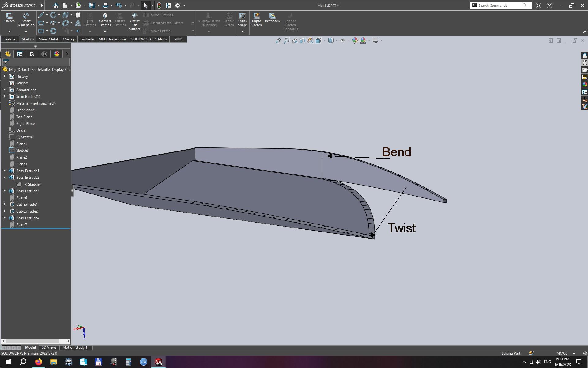Open the View Orientation dropdown

click(x=319, y=40)
